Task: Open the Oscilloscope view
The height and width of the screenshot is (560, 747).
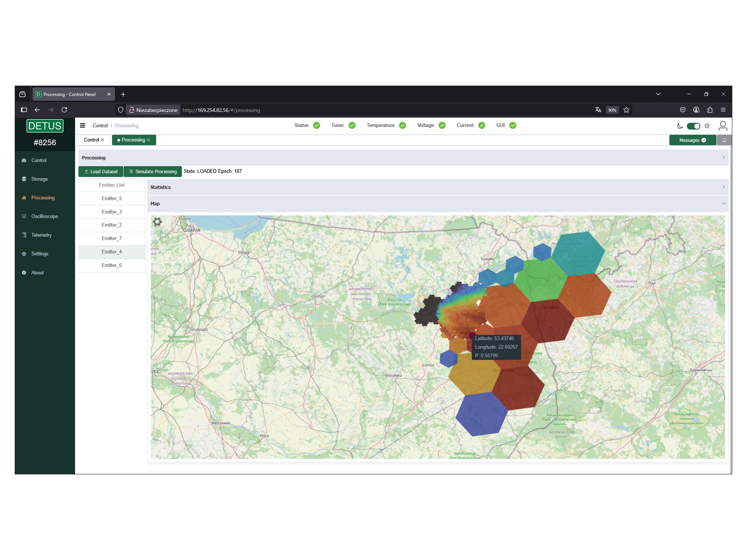Action: (44, 217)
